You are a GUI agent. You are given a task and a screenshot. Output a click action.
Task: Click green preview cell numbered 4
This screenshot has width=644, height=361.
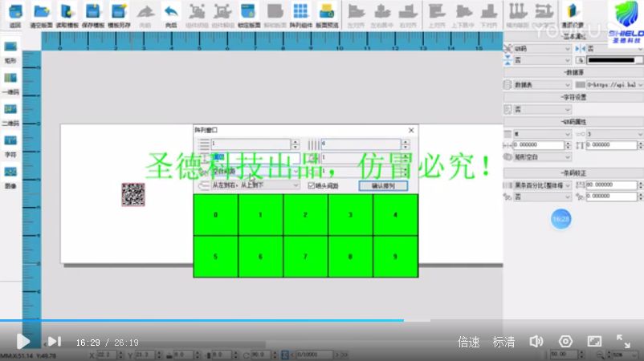tap(396, 214)
